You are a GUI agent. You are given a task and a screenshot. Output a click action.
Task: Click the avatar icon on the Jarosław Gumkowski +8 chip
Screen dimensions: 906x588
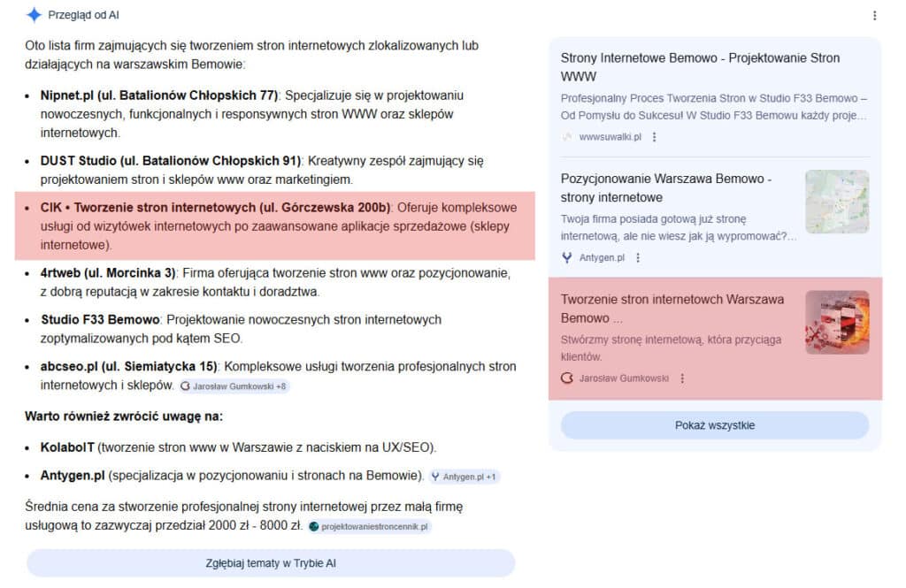184,386
